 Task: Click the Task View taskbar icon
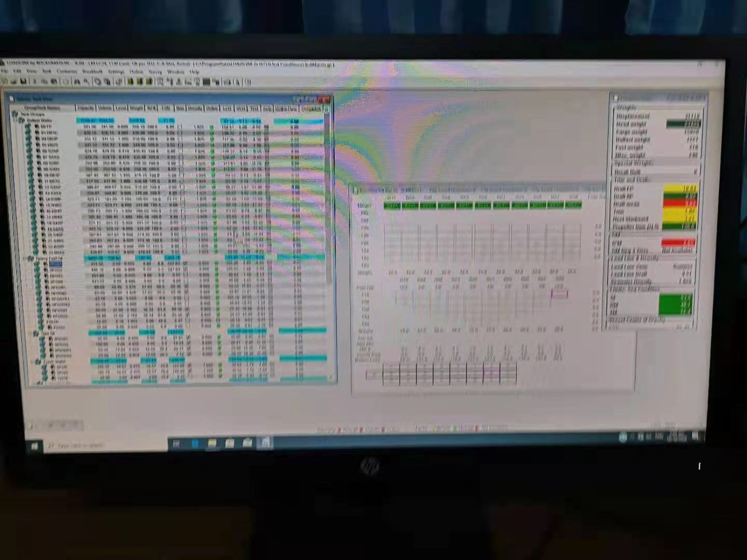pos(176,444)
